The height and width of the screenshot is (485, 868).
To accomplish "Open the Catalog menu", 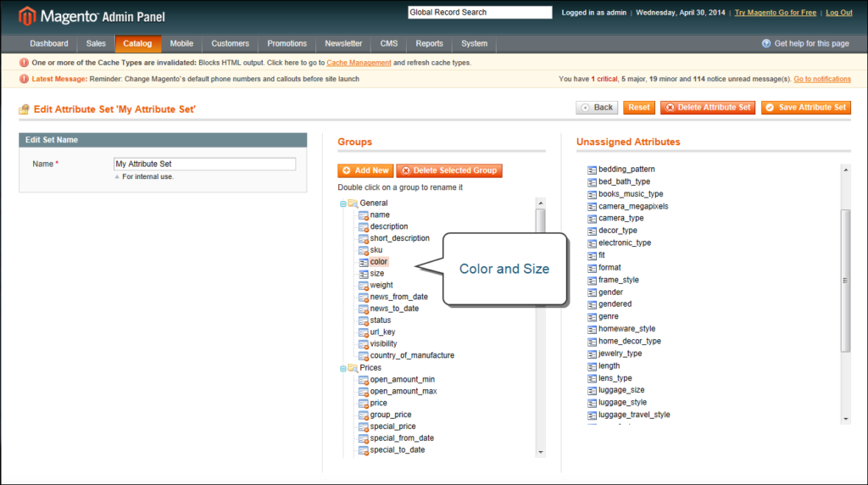I will point(137,43).
